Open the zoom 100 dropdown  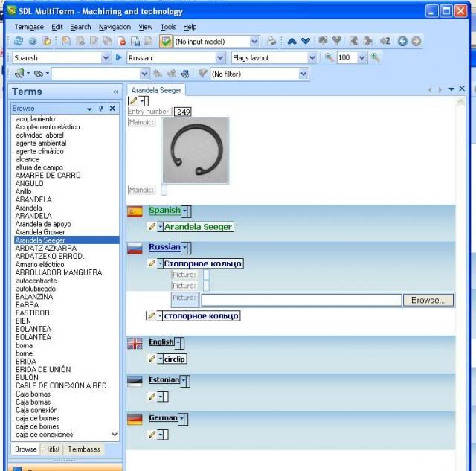click(x=361, y=57)
